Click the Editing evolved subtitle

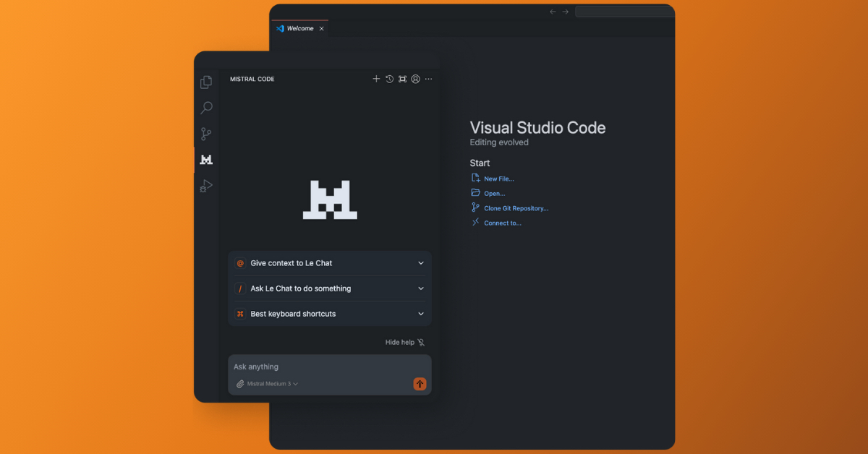coord(499,142)
